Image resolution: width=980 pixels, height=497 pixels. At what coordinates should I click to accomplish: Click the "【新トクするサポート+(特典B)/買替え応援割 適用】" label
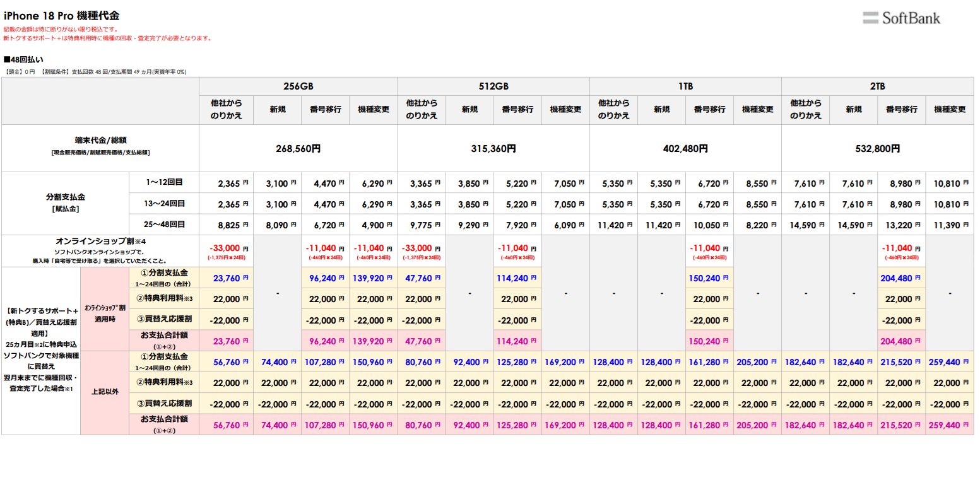tap(41, 322)
